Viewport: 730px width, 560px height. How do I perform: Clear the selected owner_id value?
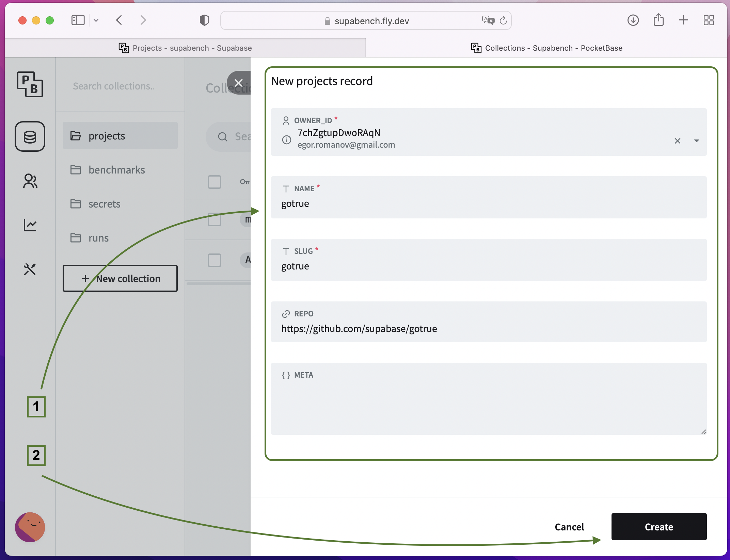point(678,141)
